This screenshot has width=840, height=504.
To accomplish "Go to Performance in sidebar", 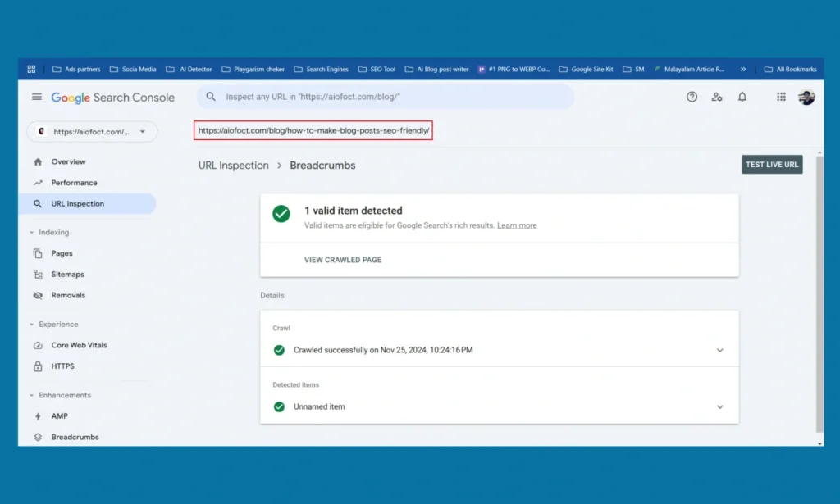I will [x=74, y=183].
